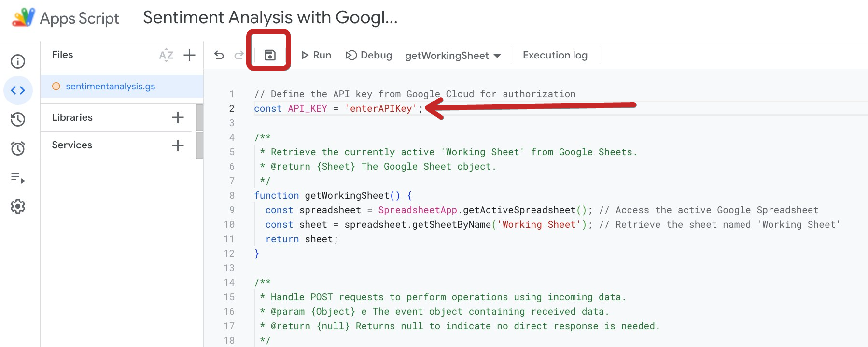Click the Apps Script logo
This screenshot has height=347, width=868.
[x=23, y=18]
